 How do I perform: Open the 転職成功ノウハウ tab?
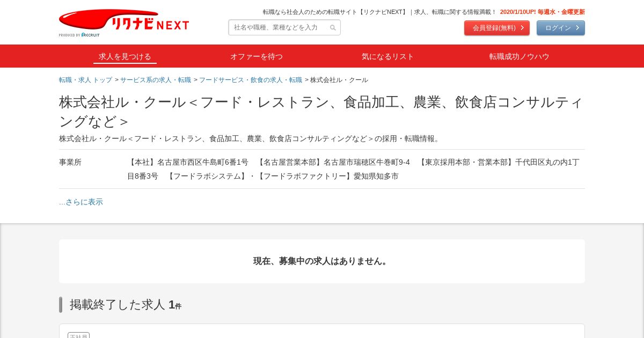(x=519, y=56)
